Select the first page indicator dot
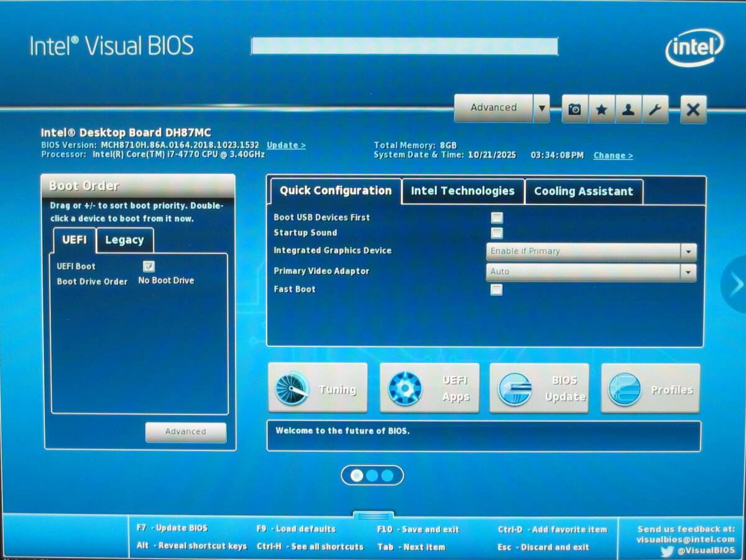Screen dimensions: 746x560 click(x=357, y=475)
